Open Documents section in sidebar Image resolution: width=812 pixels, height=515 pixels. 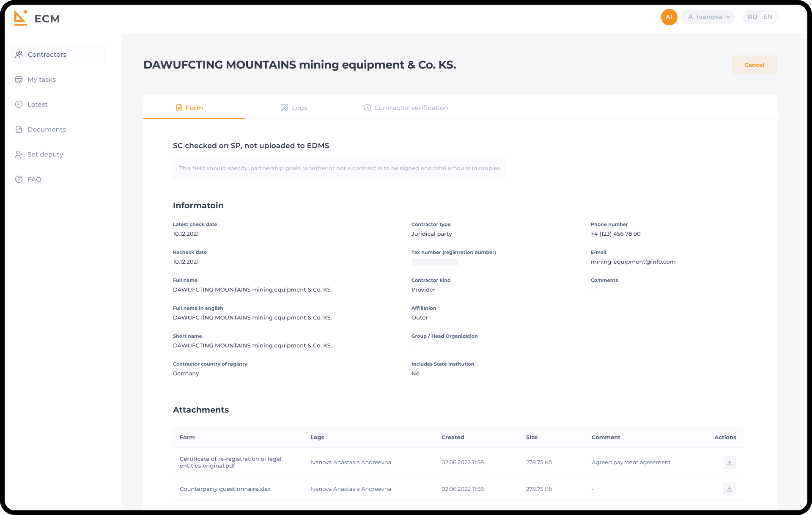47,129
